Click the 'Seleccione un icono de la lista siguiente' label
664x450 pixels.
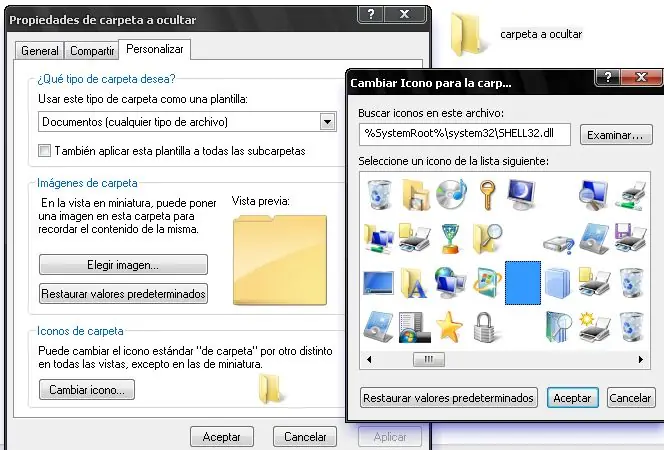coord(454,161)
